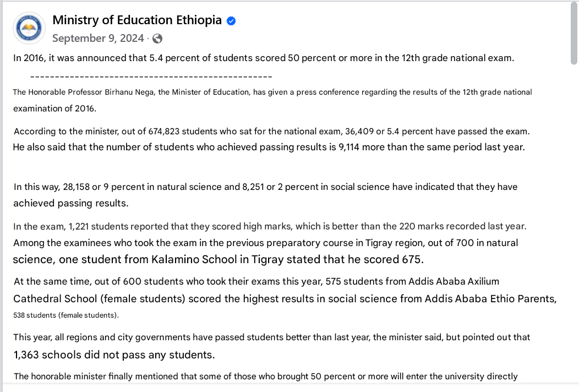Open the September 9, 2024 post timestamp
The width and height of the screenshot is (579, 392).
98,38
